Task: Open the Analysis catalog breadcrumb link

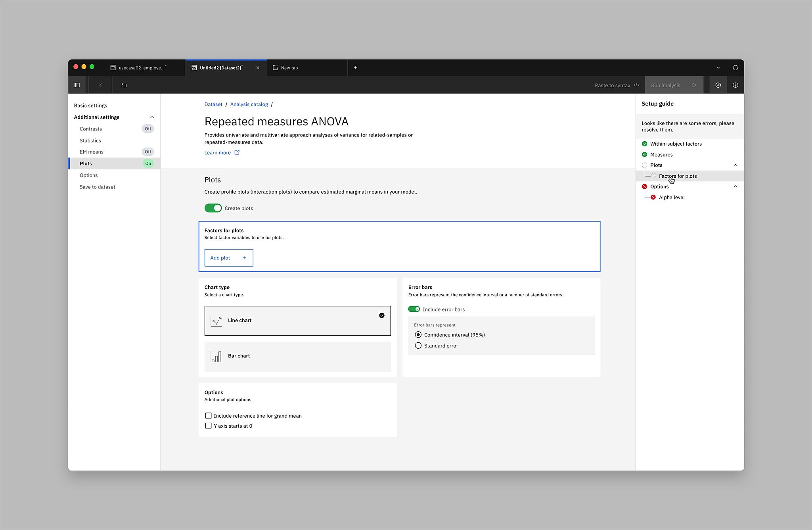Action: pyautogui.click(x=249, y=104)
